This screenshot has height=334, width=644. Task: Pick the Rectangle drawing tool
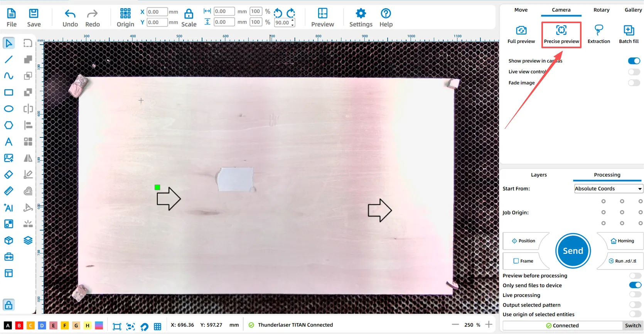8,93
